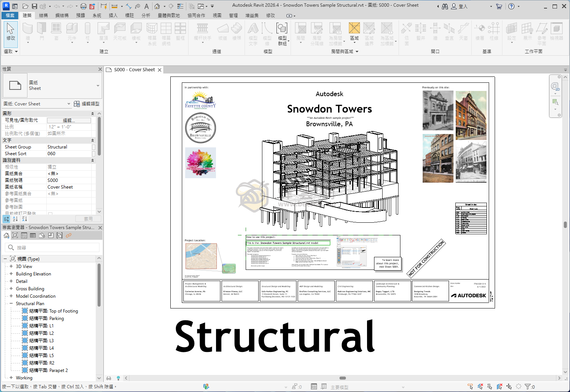Close the S000 - Cover Sheet view tab
The height and width of the screenshot is (392, 570).
click(160, 70)
